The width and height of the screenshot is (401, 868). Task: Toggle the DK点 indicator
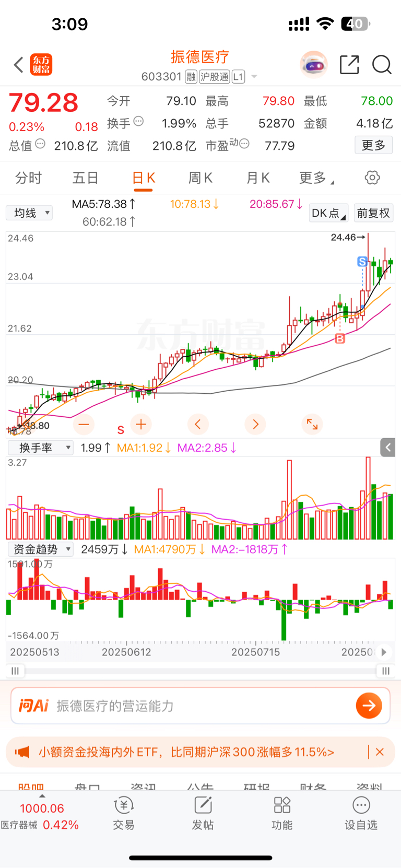(x=328, y=213)
